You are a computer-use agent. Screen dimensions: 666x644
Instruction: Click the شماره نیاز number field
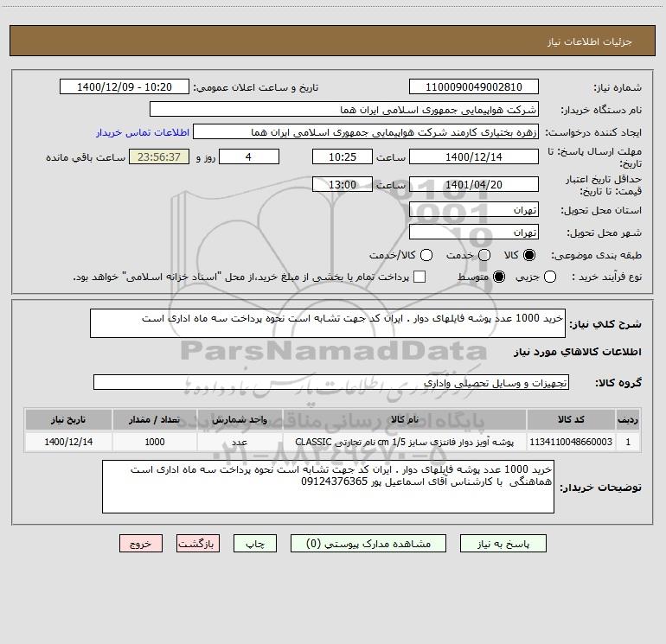click(473, 87)
